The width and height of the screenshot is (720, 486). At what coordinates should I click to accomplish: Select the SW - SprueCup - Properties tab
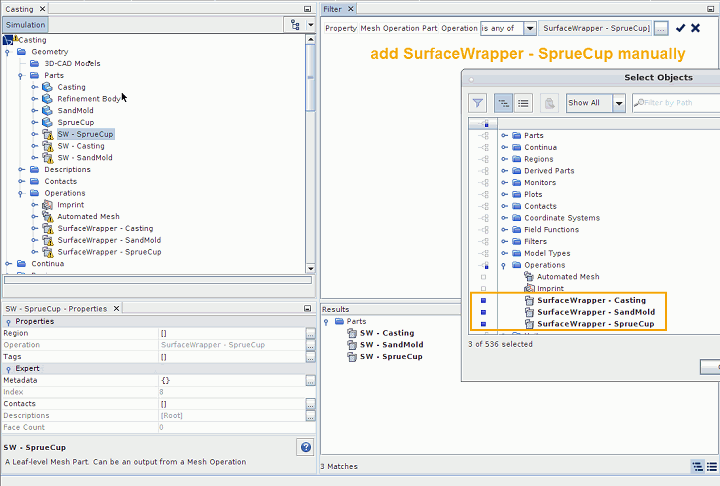tap(56, 309)
